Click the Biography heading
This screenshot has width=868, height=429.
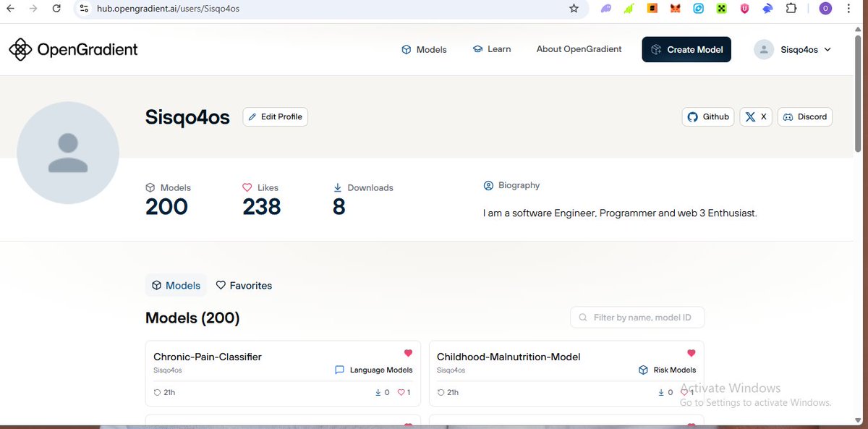click(511, 185)
